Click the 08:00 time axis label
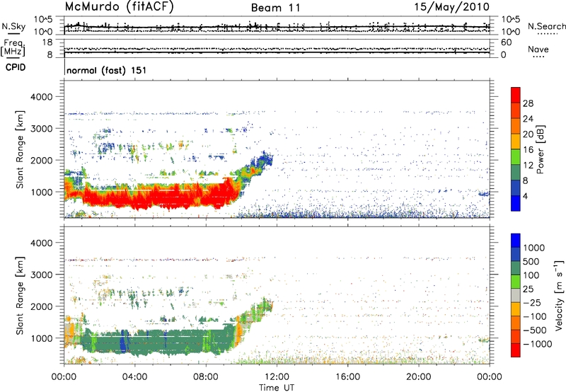This screenshot has height=392, width=566. [206, 377]
